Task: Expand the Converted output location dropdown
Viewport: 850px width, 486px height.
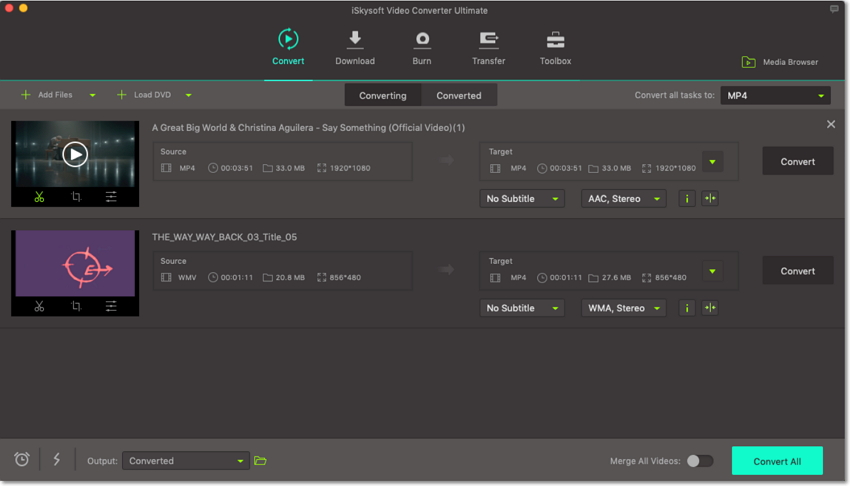Action: 186,461
